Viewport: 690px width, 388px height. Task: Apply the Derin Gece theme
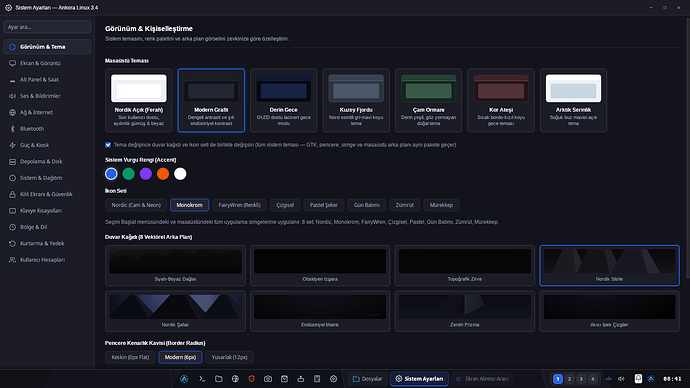283,100
